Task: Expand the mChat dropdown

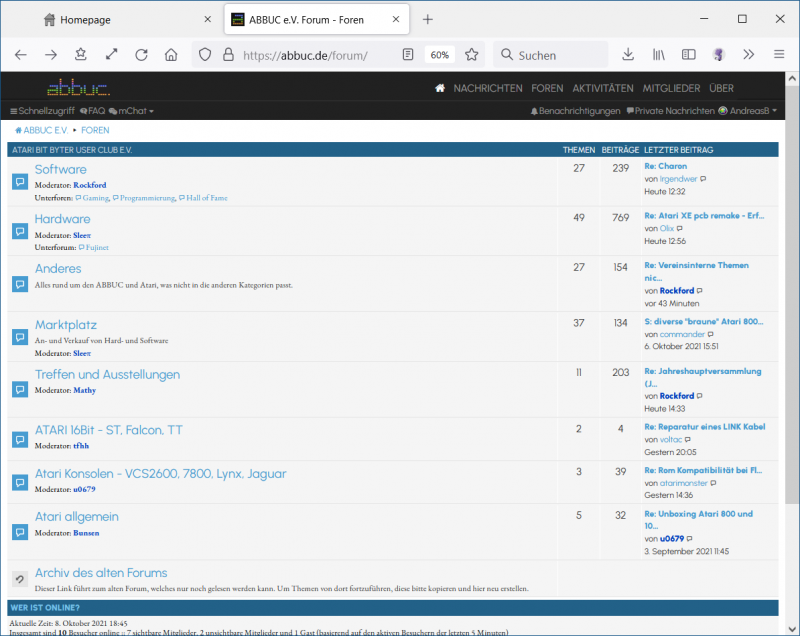Action: click(x=135, y=111)
